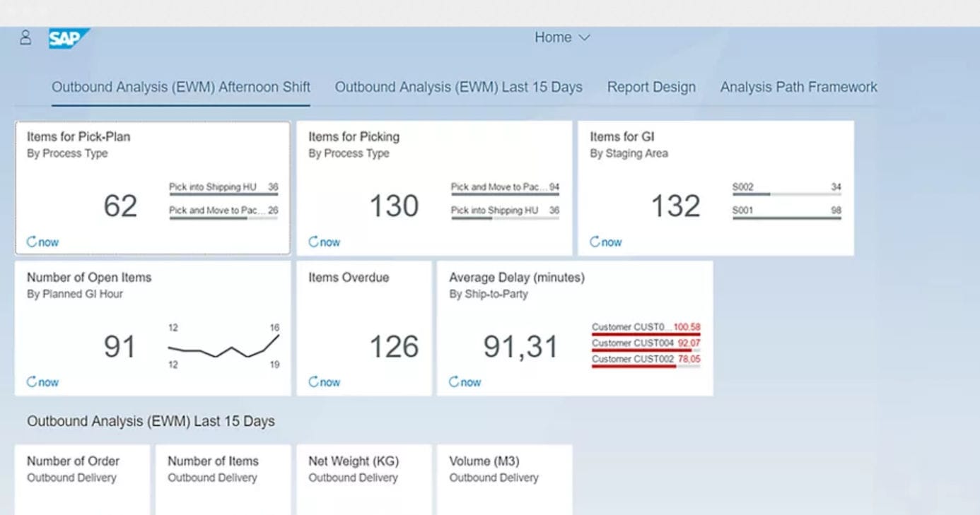
Task: Expand the Home navigation dropdown
Action: [x=562, y=37]
